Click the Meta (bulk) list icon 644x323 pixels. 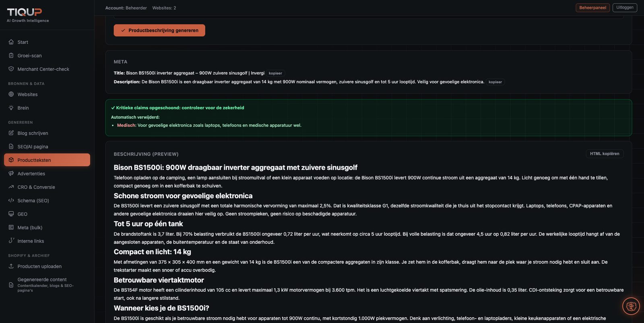coord(11,227)
